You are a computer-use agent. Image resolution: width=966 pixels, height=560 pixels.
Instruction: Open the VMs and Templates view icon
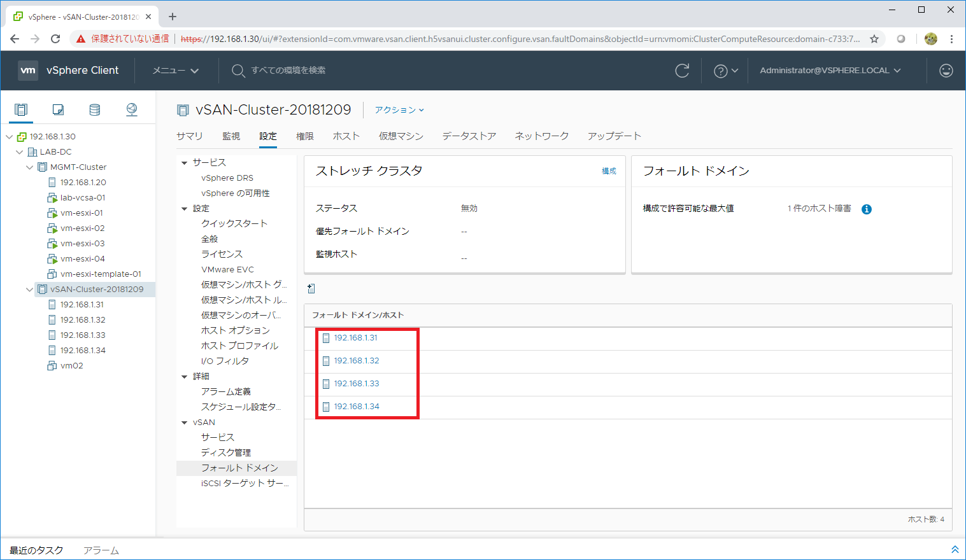coord(58,109)
